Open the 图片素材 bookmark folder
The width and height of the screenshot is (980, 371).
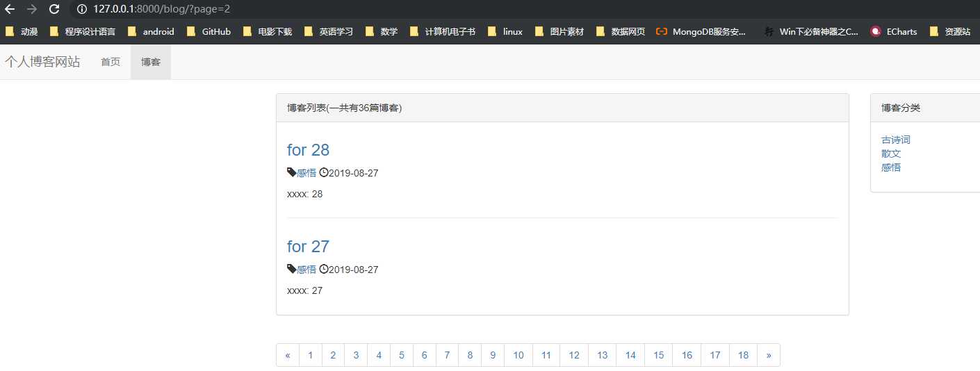pyautogui.click(x=559, y=31)
